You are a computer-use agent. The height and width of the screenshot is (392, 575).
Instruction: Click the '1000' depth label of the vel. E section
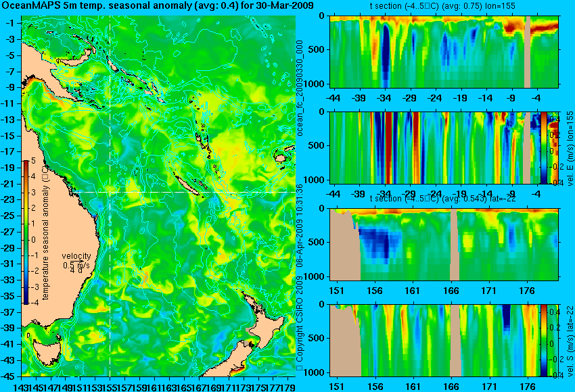point(315,180)
